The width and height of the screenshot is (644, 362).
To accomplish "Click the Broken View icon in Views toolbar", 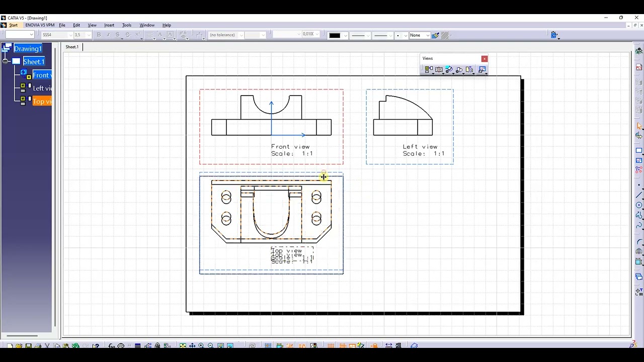I will pos(469,70).
